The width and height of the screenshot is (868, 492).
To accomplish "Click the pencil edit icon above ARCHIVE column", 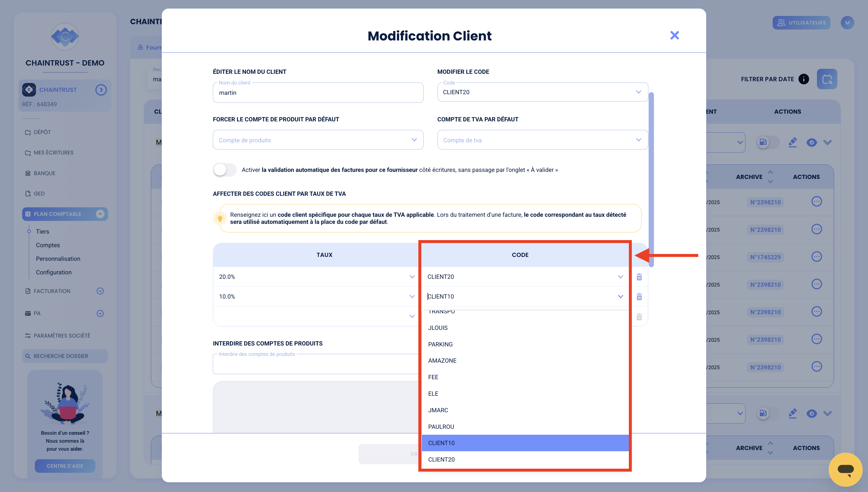I will tap(793, 142).
